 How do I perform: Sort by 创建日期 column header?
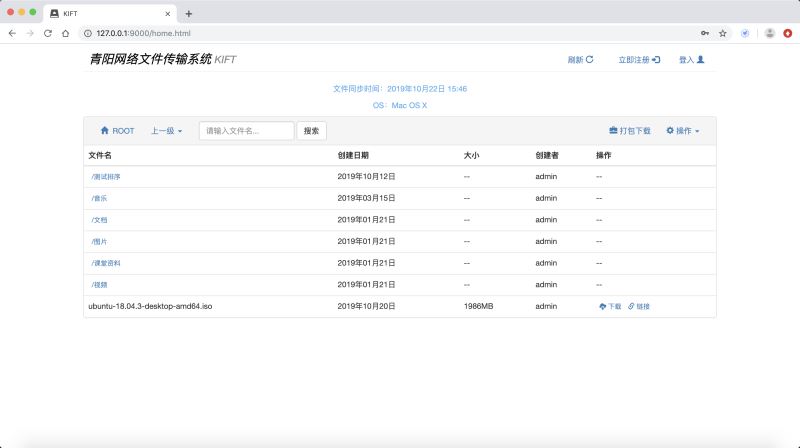click(353, 156)
